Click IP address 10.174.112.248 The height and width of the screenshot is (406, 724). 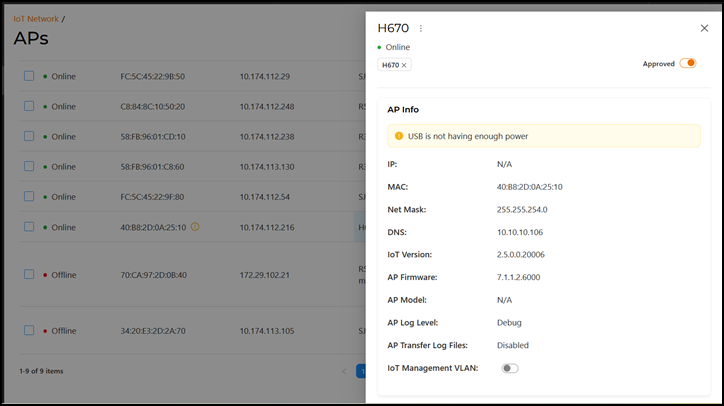click(x=267, y=107)
